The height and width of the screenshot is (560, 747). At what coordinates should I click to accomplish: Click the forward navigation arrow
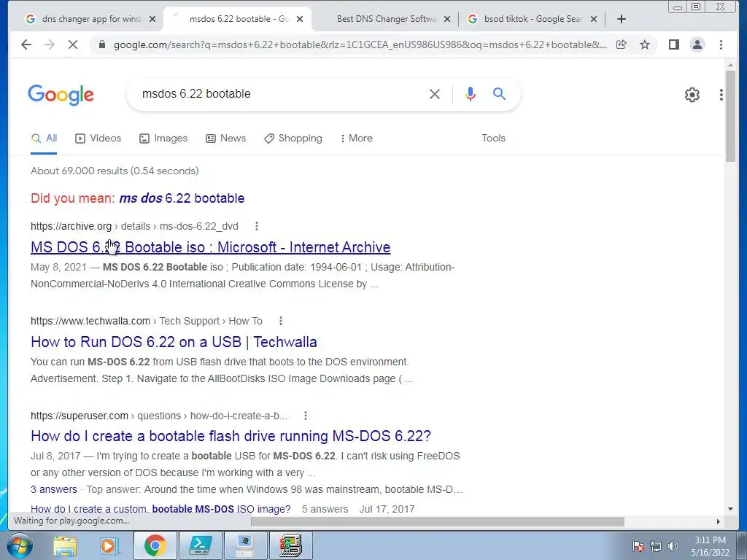pyautogui.click(x=49, y=44)
